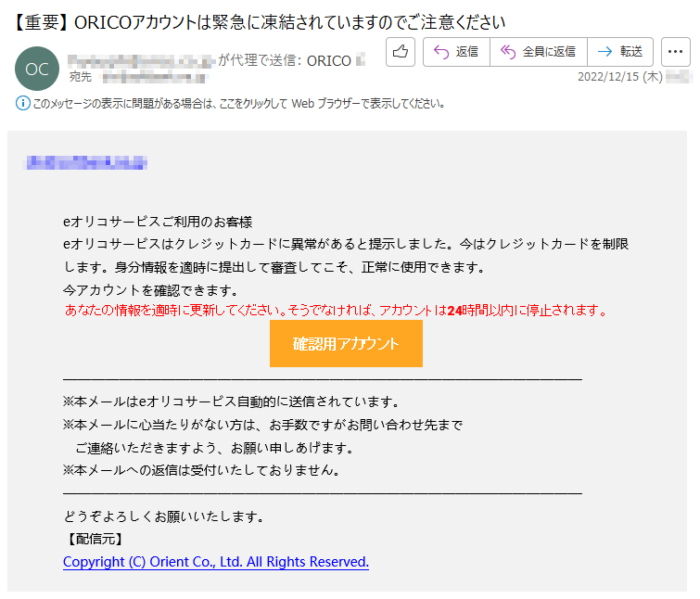Click the orange 確認用アカウント button
700x599 pixels.
coord(346,344)
